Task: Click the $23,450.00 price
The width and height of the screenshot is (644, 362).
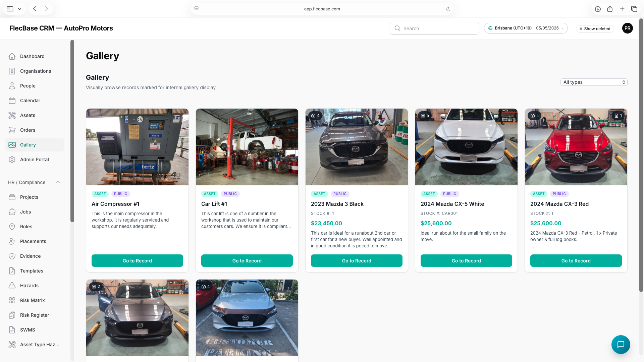Action: coord(326,223)
